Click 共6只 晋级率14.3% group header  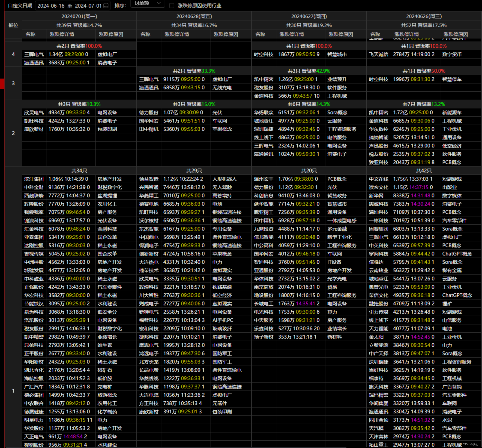309,104
